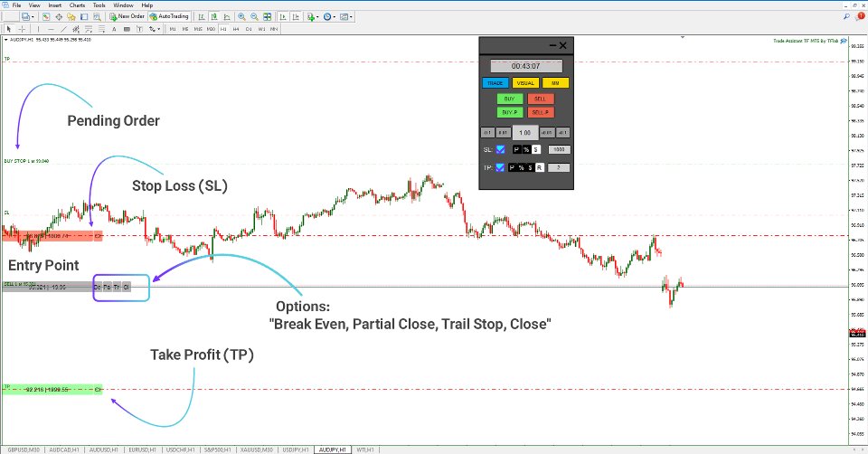Switch chart to candlesticks icon
The image size is (868, 454).
(x=213, y=16)
